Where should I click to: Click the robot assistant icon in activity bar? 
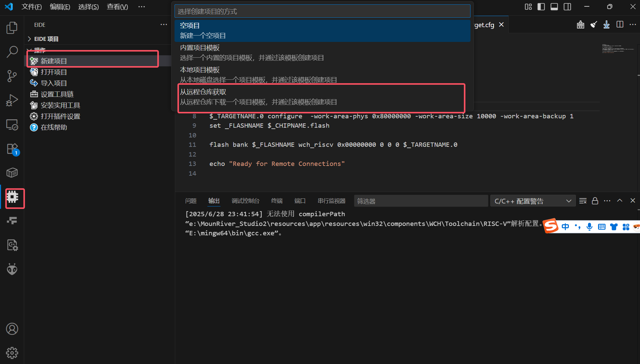12,269
